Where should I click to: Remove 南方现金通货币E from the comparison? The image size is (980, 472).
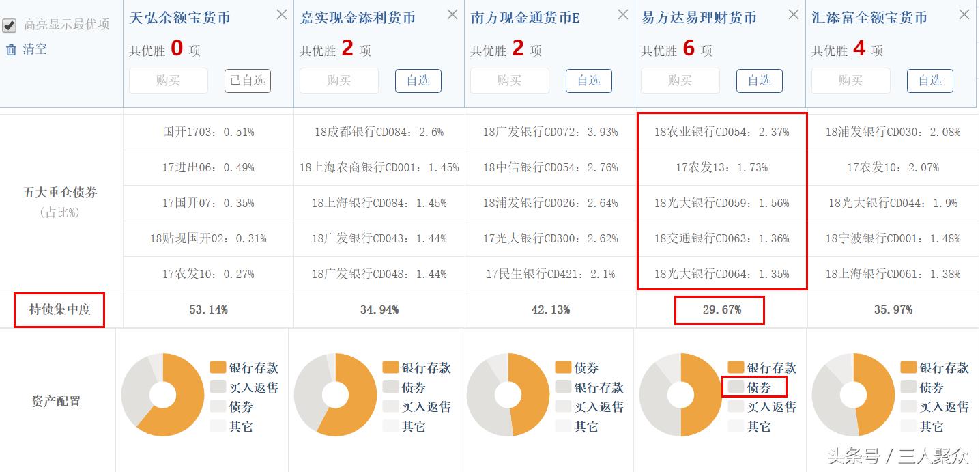point(623,14)
